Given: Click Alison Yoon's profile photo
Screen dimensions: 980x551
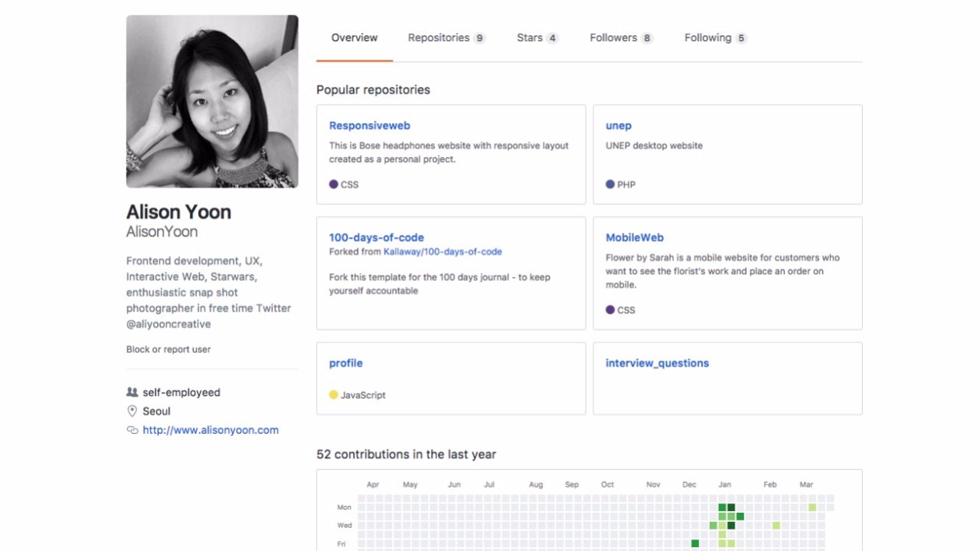Looking at the screenshot, I should coord(212,101).
